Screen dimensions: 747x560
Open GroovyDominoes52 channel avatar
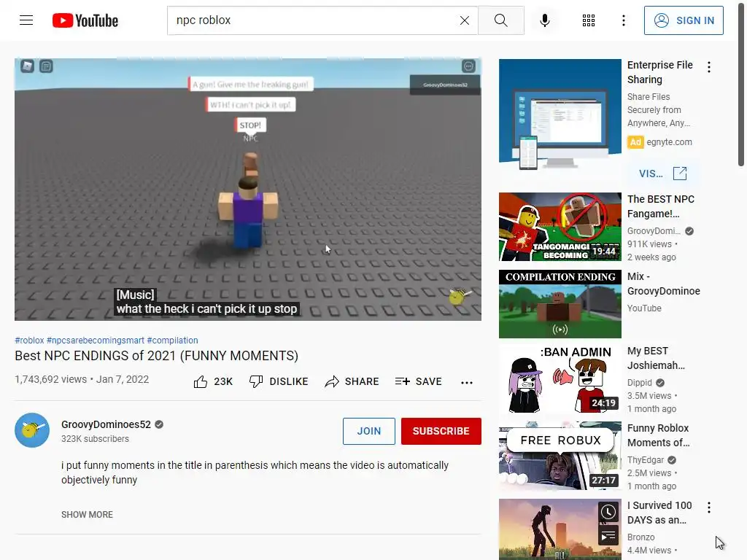click(32, 430)
